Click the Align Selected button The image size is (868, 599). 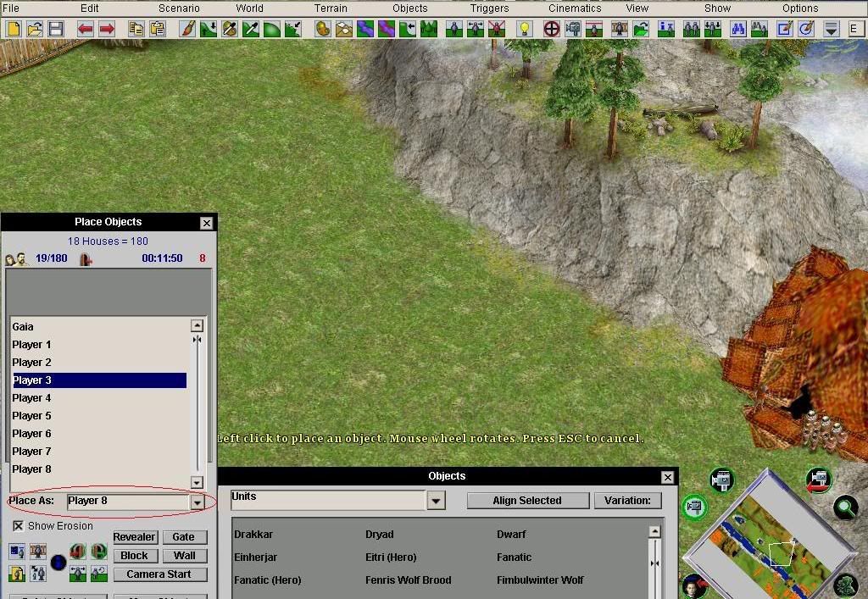pyautogui.click(x=526, y=501)
